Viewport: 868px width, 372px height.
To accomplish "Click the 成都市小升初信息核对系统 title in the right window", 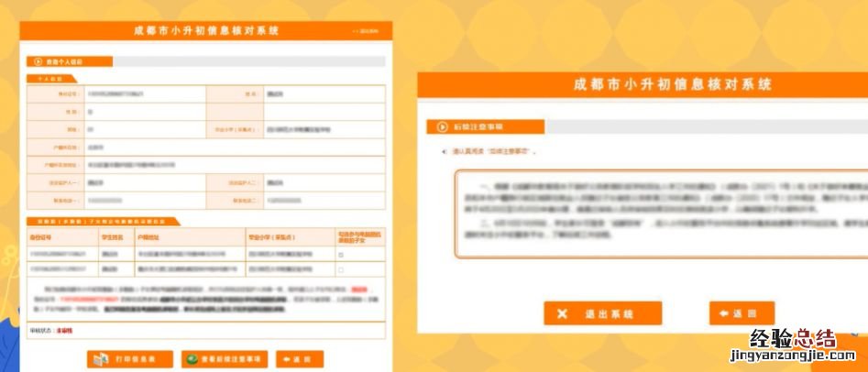I will 672,84.
